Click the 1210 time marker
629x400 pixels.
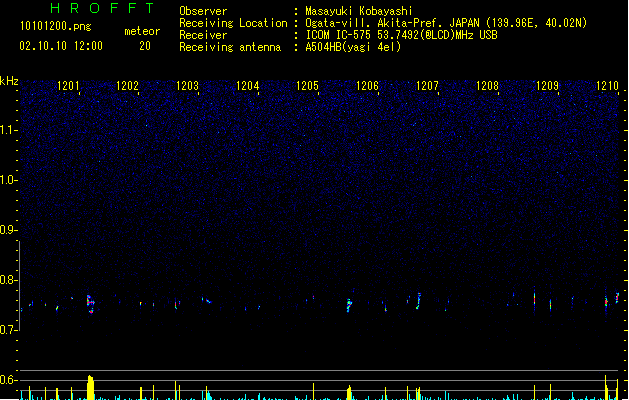tap(607, 86)
